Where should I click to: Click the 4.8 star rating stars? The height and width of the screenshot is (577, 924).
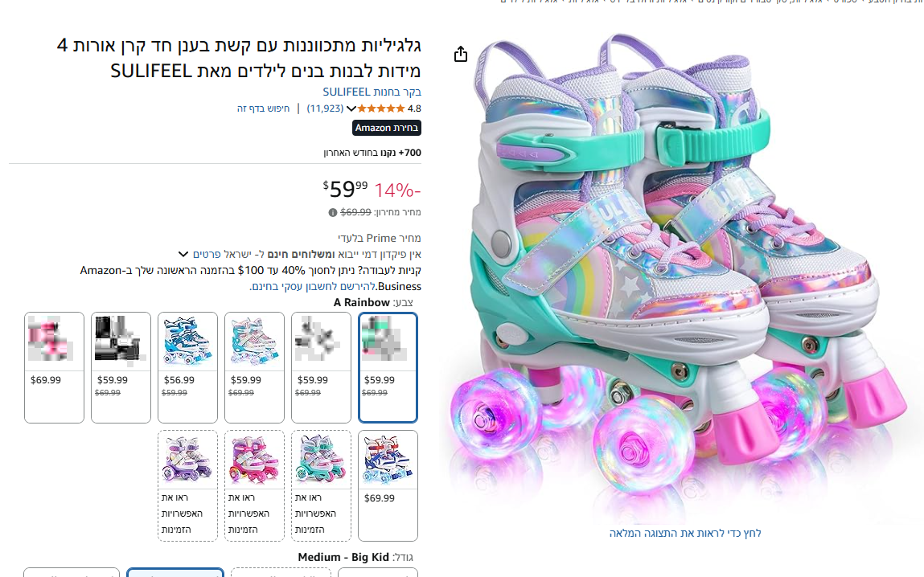point(381,108)
